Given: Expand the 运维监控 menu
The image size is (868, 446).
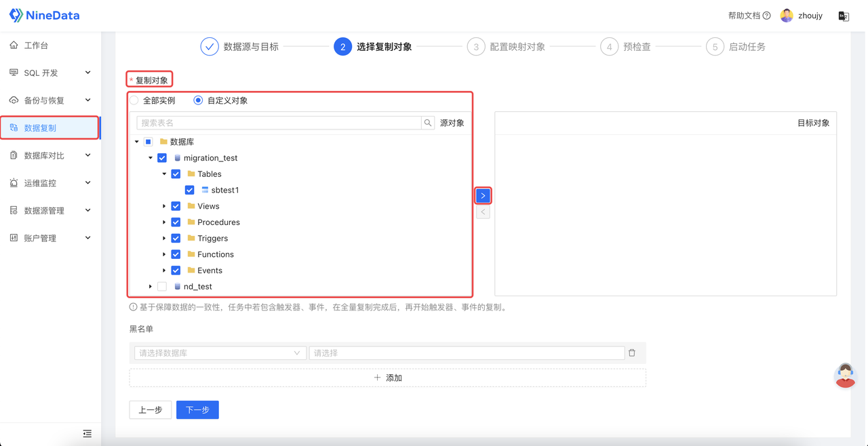Looking at the screenshot, I should coord(50,183).
